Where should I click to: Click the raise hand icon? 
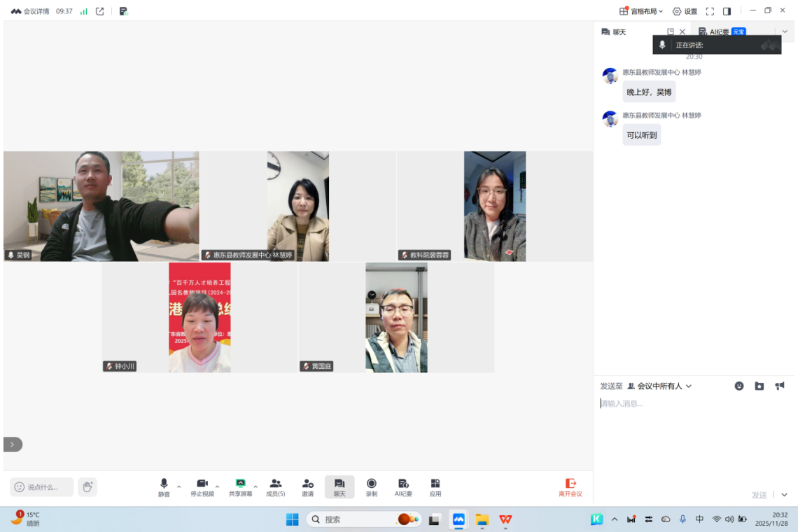click(x=87, y=487)
